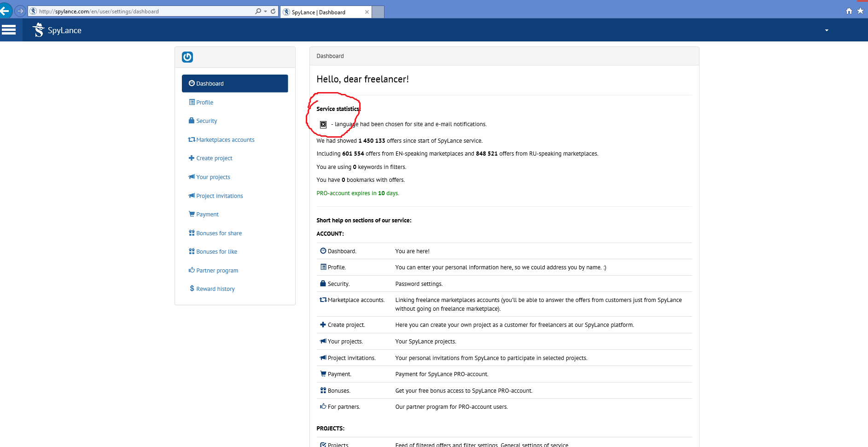
Task: Open a new browser tab
Action: click(378, 12)
